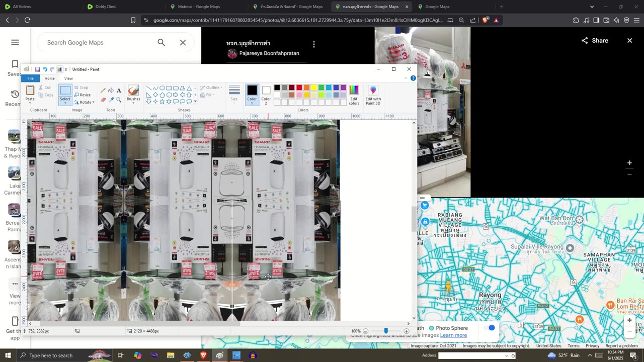The width and height of the screenshot is (644, 362).
Task: Open the Resize dialog in Paint
Action: (83, 95)
